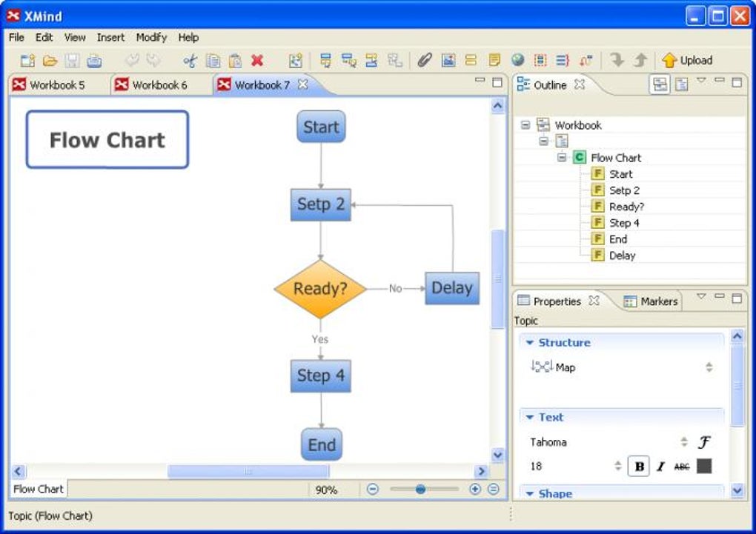Collapse the Flow Chart node in Outline

(561, 158)
